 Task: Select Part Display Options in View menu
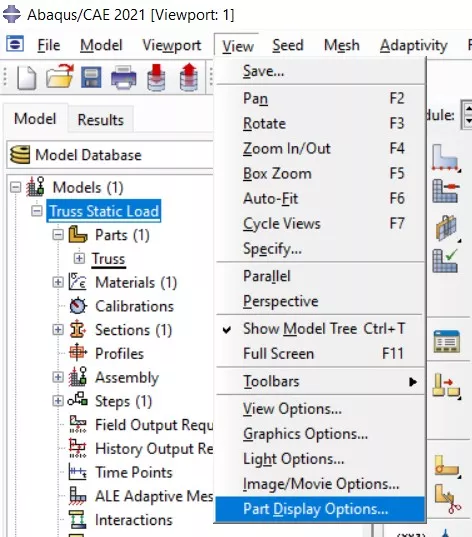tap(321, 509)
